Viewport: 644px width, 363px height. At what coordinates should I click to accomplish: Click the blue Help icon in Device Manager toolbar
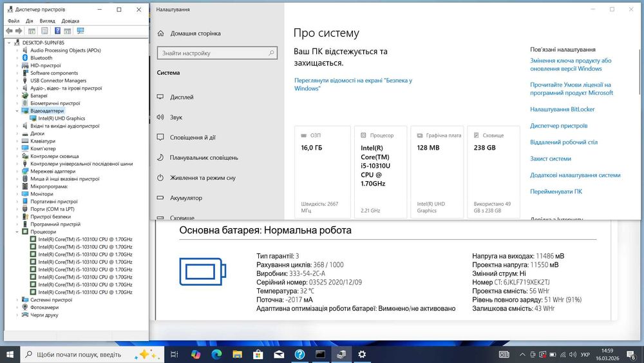57,31
